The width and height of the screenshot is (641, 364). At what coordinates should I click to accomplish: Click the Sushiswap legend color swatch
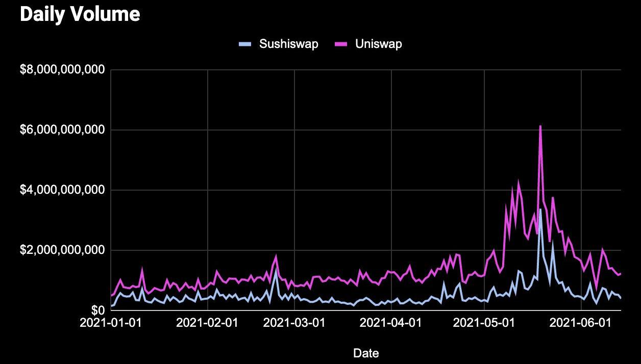pyautogui.click(x=245, y=44)
